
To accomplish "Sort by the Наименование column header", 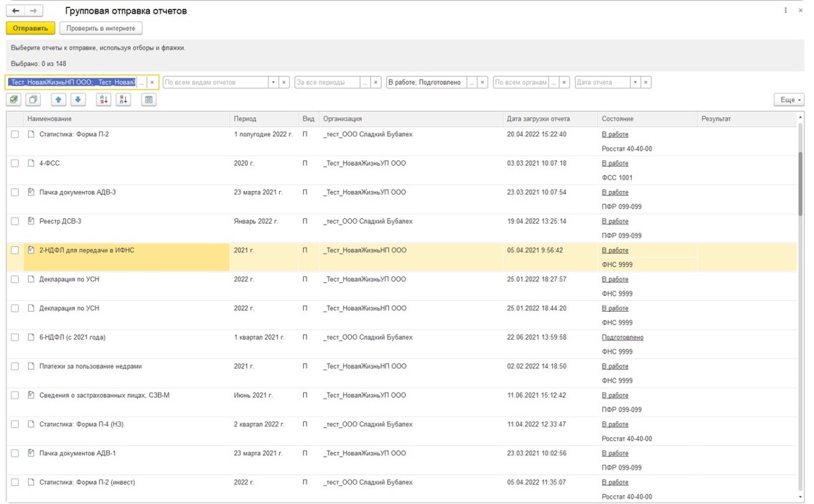I will tap(126, 119).
